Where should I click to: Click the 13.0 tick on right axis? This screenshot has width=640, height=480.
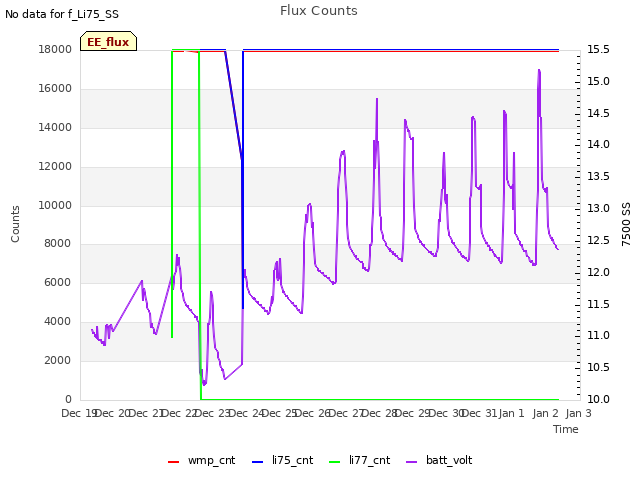coord(598,208)
